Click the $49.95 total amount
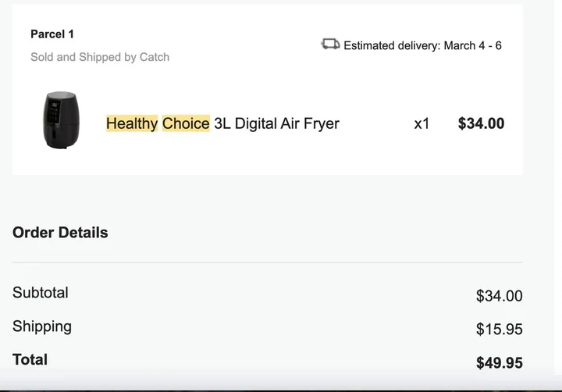The height and width of the screenshot is (392, 562). [499, 363]
